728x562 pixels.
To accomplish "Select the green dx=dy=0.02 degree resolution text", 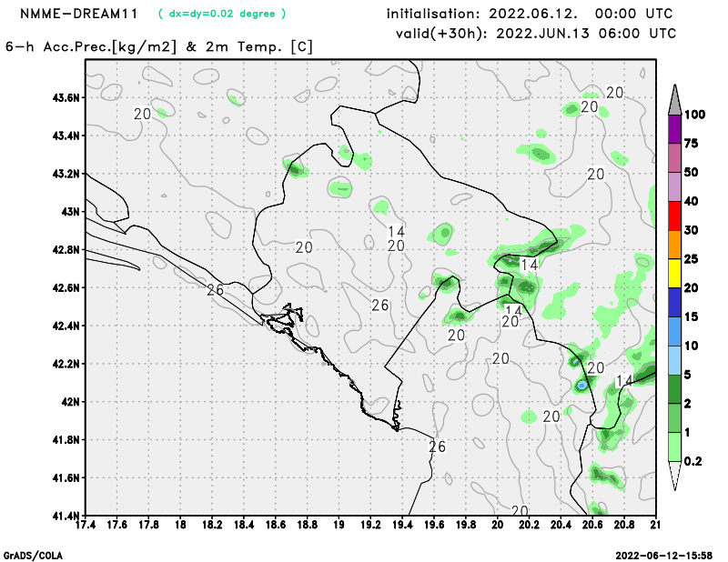I will [x=222, y=14].
